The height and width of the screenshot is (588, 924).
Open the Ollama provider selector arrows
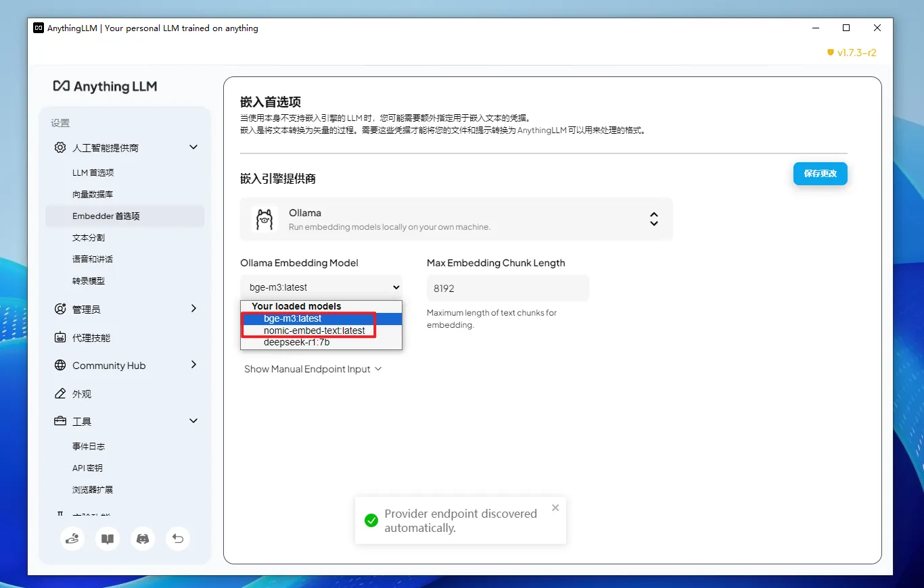[654, 219]
